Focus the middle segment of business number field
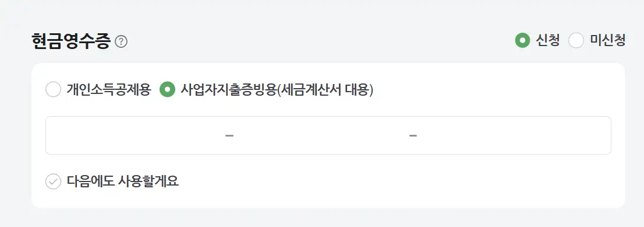Viewport: 644px width, 227px height. pyautogui.click(x=321, y=135)
